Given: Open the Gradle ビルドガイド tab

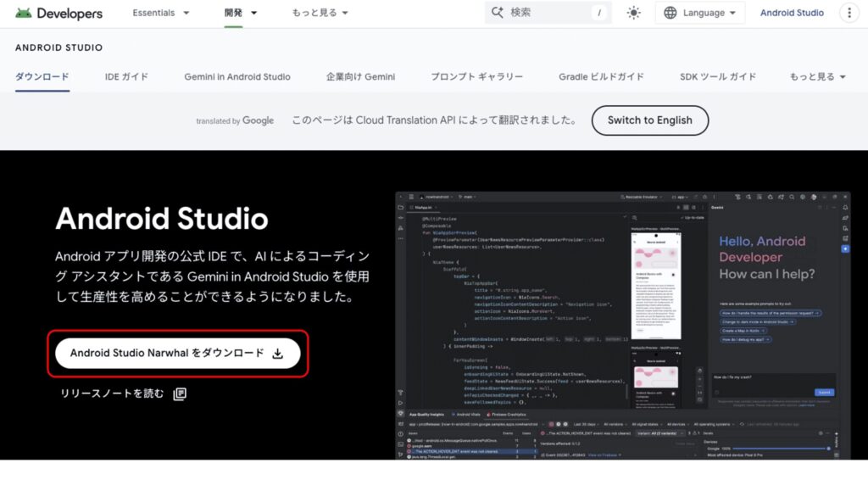Looking at the screenshot, I should [x=601, y=77].
